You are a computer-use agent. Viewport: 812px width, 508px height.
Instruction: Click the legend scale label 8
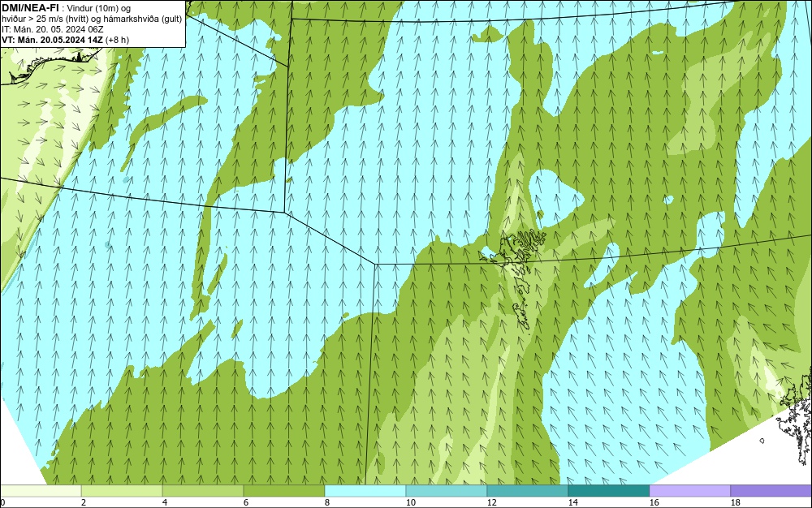(x=326, y=502)
